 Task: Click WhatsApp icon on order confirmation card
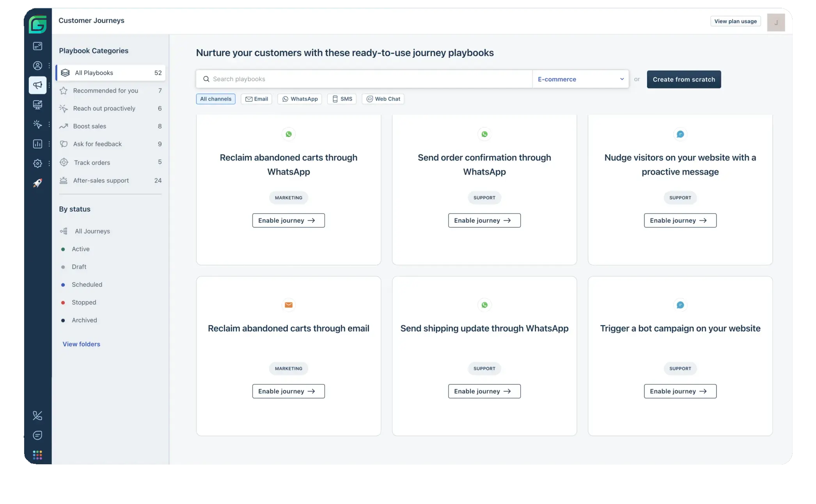coord(484,134)
